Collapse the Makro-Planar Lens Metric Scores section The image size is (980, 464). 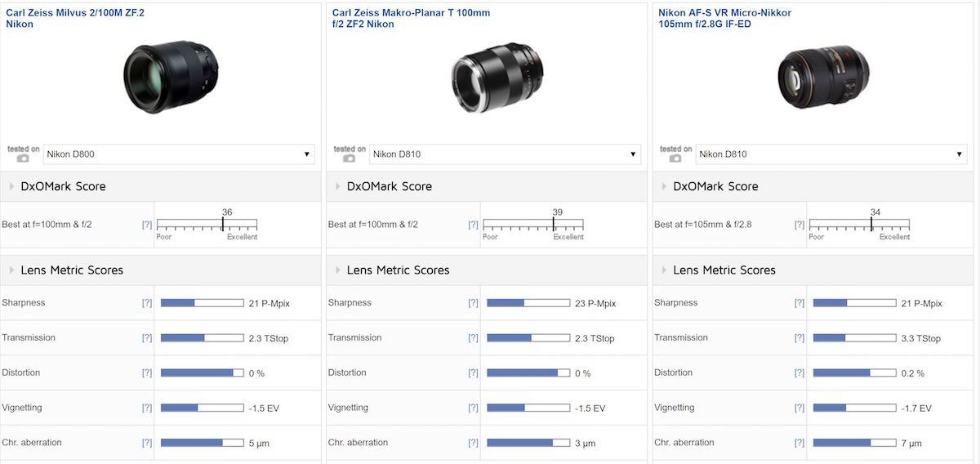(339, 270)
